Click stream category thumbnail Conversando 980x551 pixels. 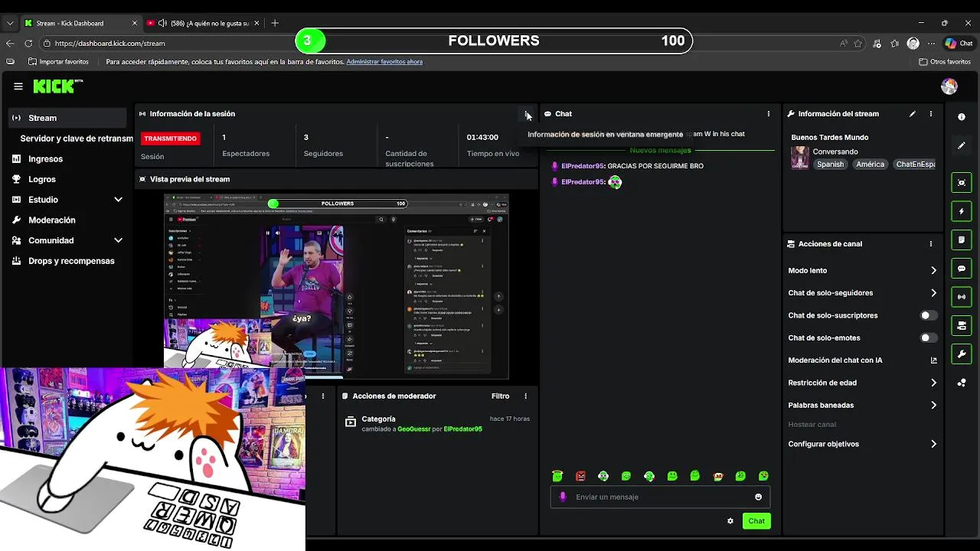800,158
